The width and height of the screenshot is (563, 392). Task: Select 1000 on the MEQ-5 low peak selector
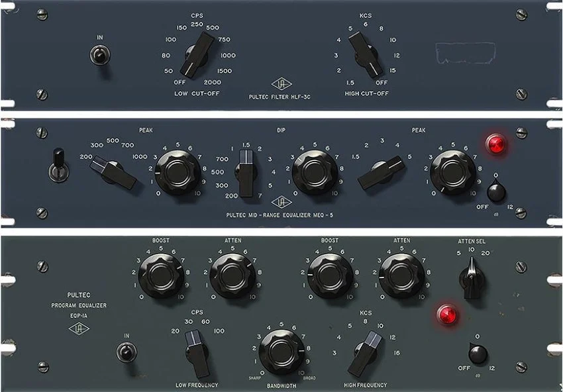(x=140, y=157)
